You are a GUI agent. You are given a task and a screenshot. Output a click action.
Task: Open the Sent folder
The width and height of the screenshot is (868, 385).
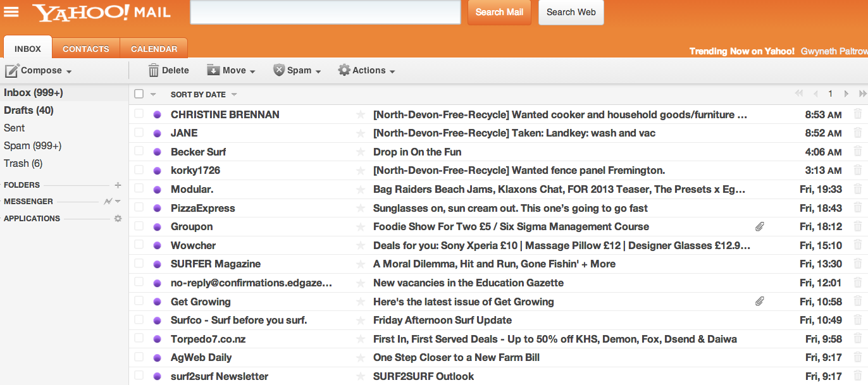[x=14, y=128]
